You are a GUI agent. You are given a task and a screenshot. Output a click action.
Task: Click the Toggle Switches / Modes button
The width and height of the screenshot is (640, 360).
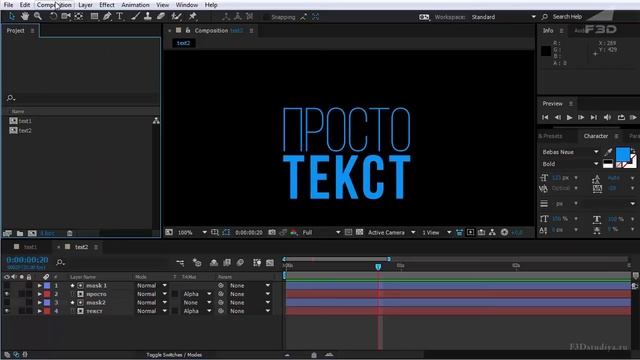pyautogui.click(x=174, y=355)
